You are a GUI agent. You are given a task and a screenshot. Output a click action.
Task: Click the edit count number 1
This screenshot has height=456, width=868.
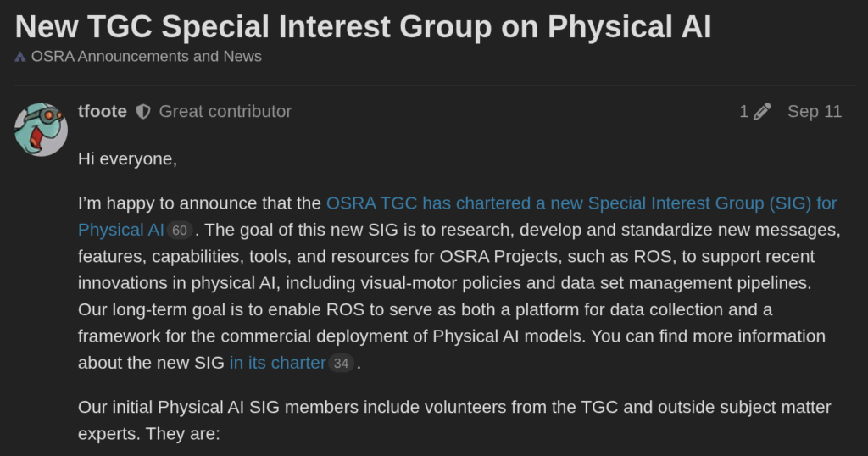point(743,112)
